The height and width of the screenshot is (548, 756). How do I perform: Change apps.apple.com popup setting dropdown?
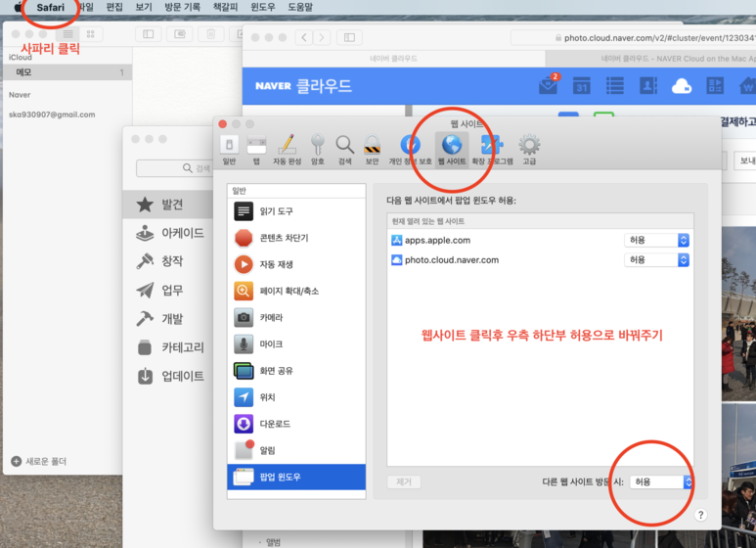tap(656, 240)
